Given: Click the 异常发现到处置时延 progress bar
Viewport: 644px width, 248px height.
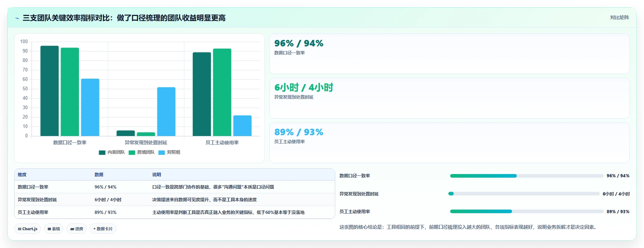Looking at the screenshot, I should (524, 194).
